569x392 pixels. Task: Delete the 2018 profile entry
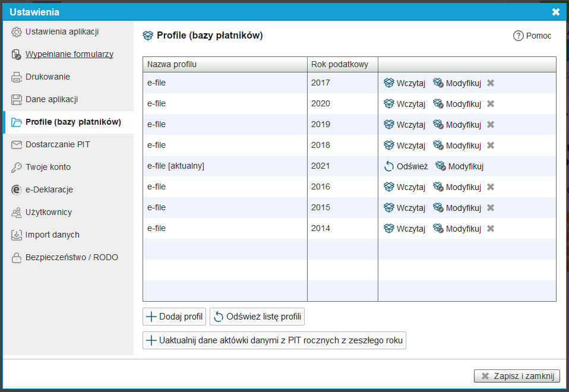click(491, 145)
